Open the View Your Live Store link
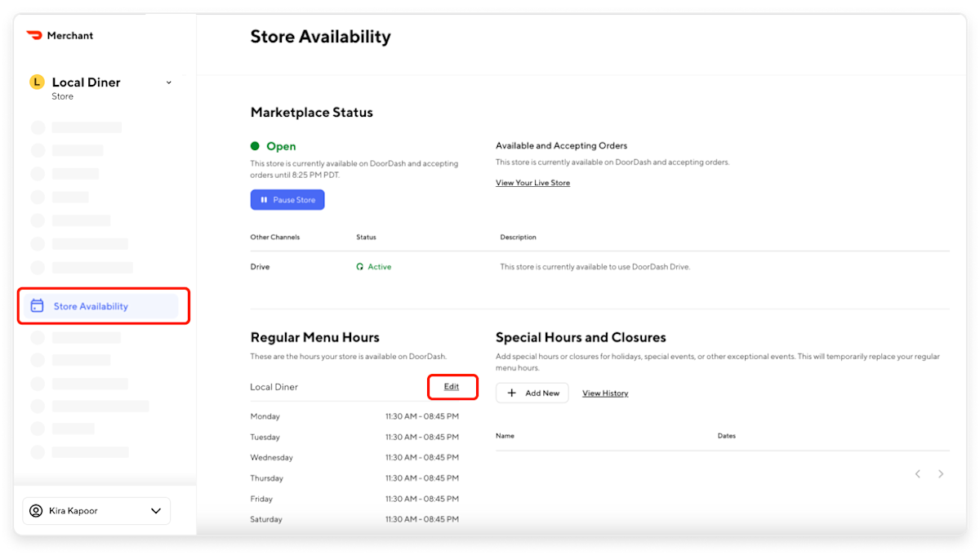Image resolution: width=980 pixels, height=560 pixels. tap(532, 183)
